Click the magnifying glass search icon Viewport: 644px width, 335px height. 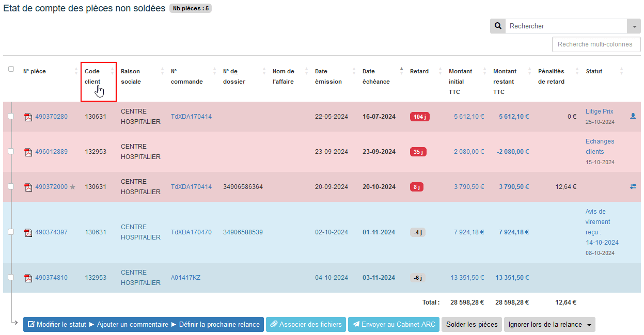[498, 26]
